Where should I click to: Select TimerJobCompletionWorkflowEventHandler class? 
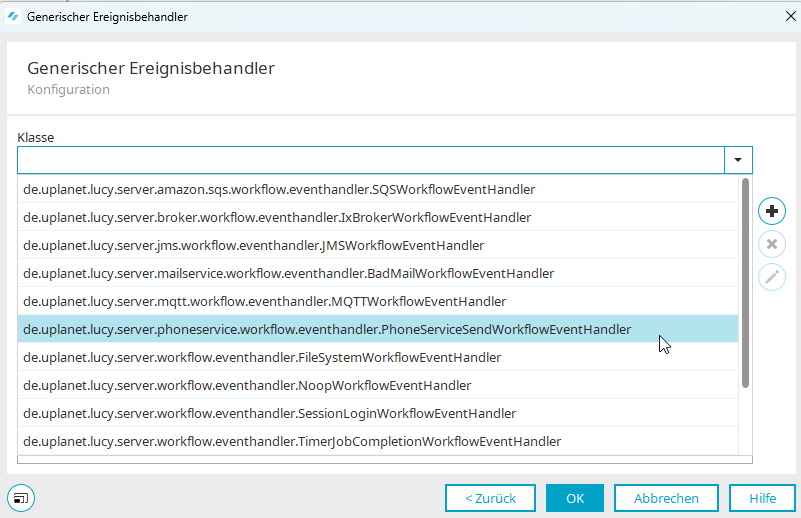(x=378, y=441)
